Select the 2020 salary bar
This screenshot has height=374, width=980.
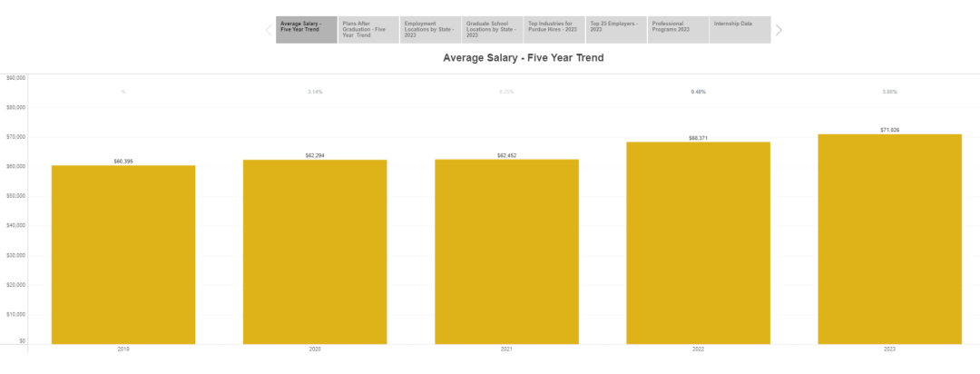315,252
